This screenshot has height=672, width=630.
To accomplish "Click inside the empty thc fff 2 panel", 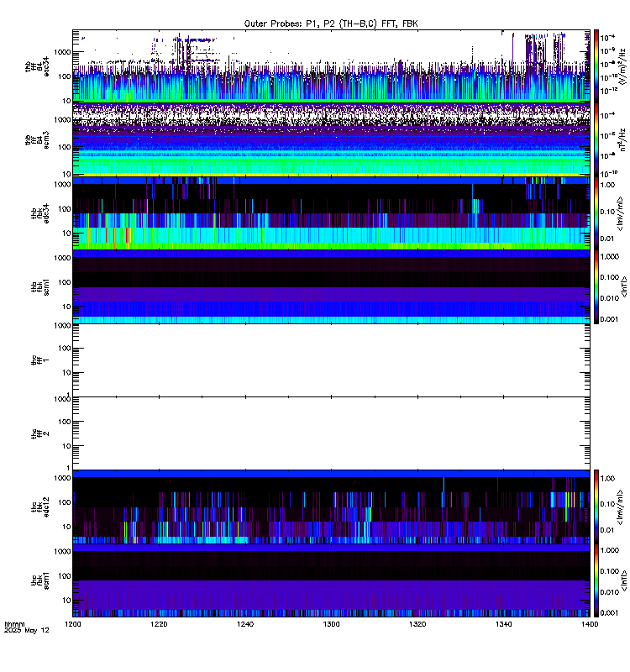I will click(x=331, y=433).
